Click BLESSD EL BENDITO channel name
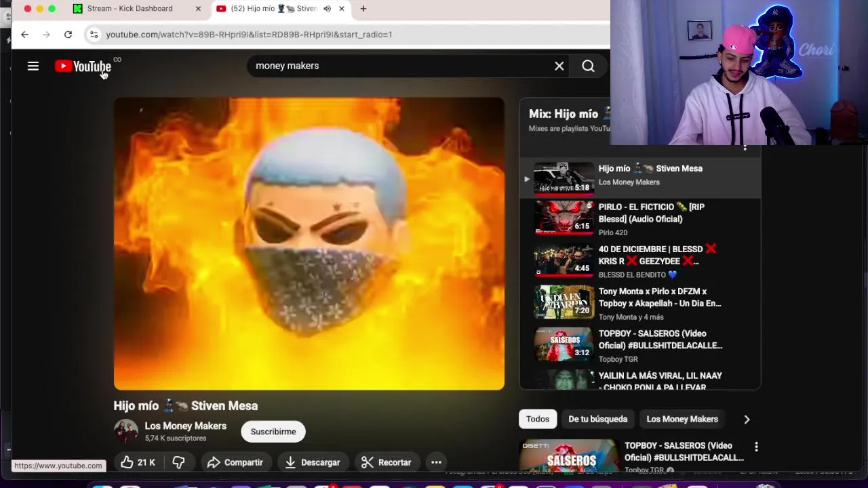This screenshot has height=488, width=868. click(637, 274)
